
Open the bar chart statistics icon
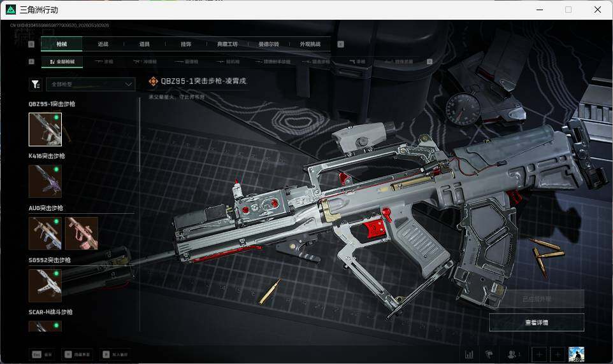tap(469, 354)
